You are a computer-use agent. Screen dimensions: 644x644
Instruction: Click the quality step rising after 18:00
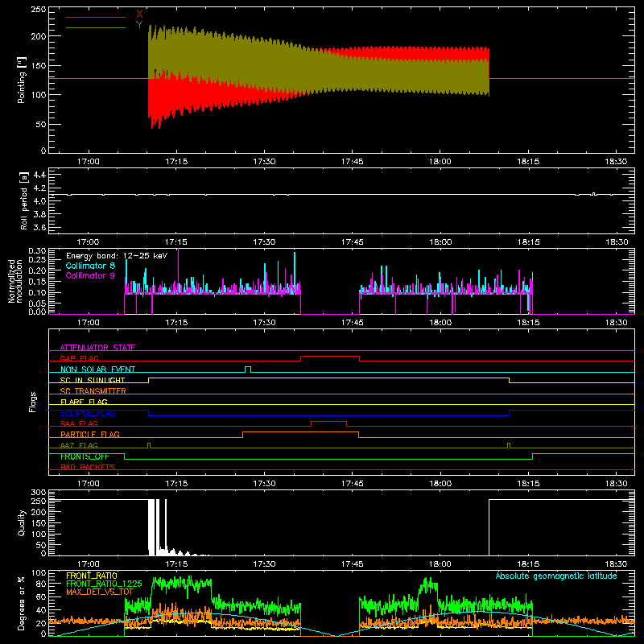(489, 527)
